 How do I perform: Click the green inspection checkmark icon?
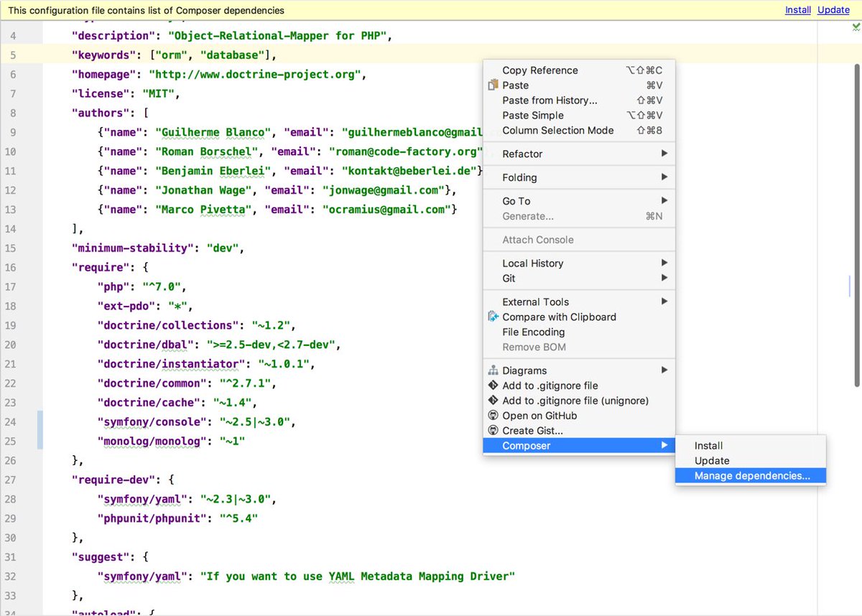pos(856,27)
